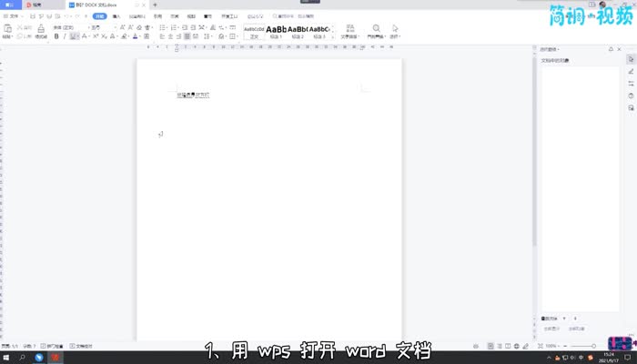The image size is (637, 364).
Task: Switch to the Insert ribbon tab
Action: (x=116, y=16)
